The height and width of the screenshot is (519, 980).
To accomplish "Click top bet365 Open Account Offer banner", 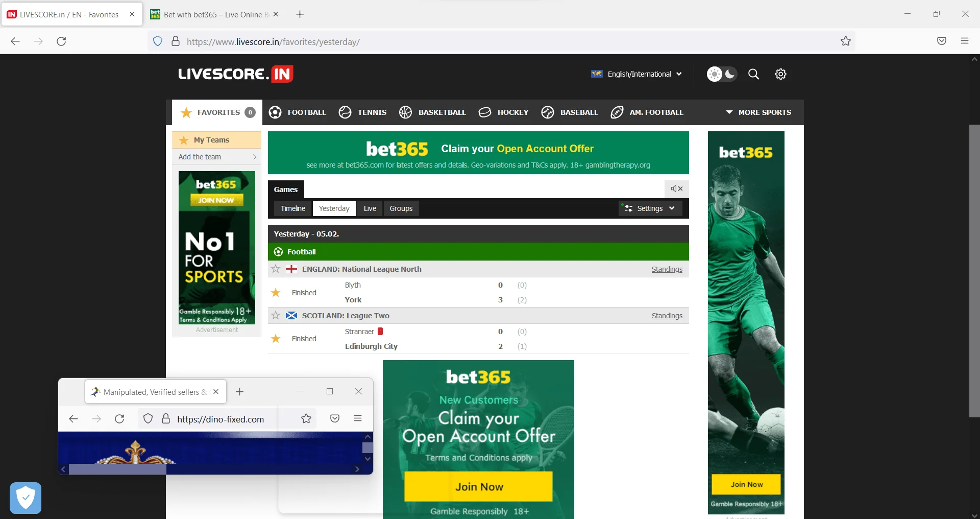I will click(x=478, y=153).
